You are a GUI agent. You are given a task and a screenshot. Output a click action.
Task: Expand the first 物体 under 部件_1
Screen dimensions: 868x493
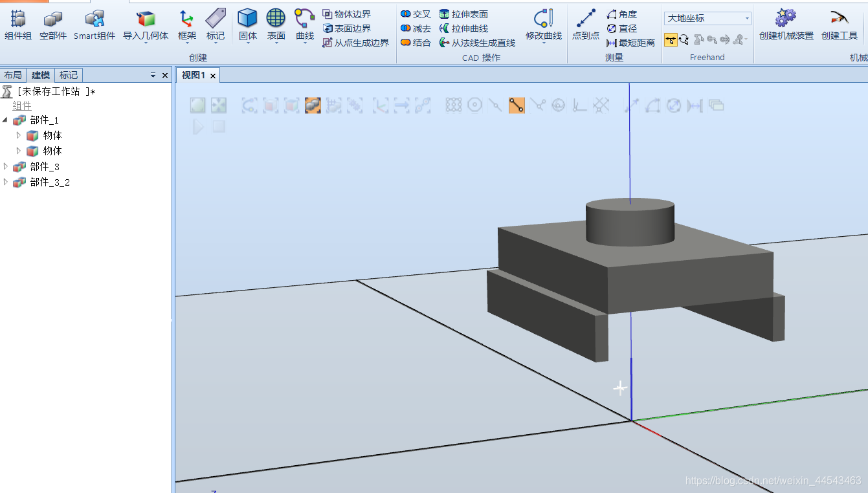tap(18, 135)
